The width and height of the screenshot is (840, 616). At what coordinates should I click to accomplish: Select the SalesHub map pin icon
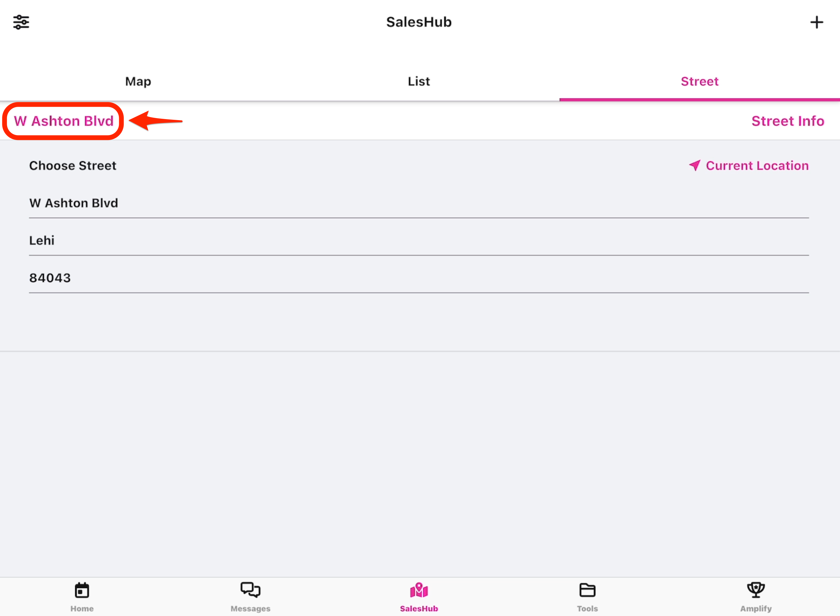(419, 590)
